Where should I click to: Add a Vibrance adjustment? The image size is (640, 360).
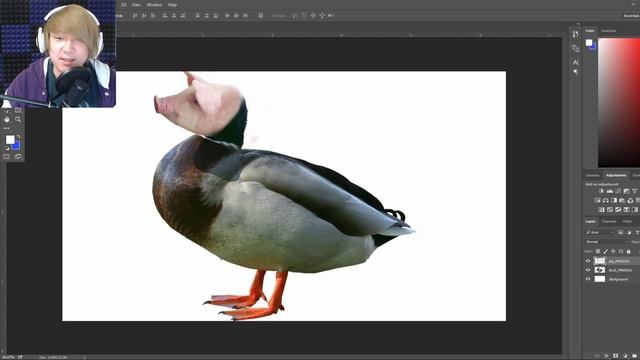click(635, 191)
